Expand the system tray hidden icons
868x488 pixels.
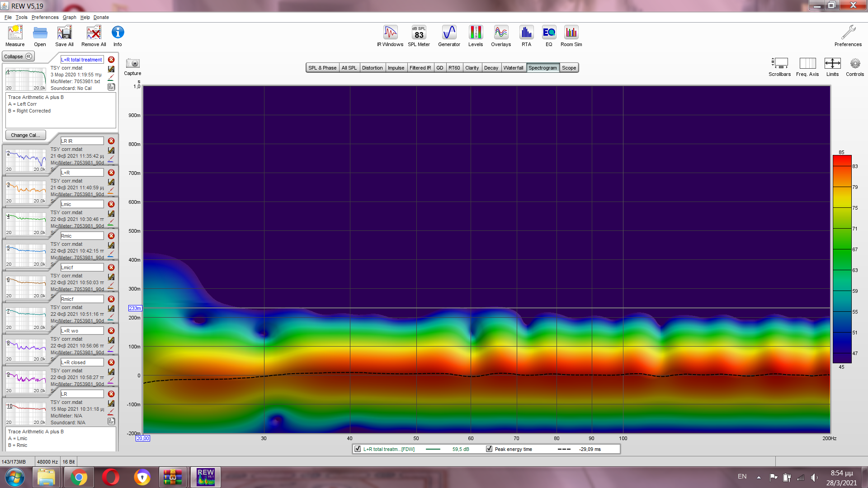pos(759,477)
